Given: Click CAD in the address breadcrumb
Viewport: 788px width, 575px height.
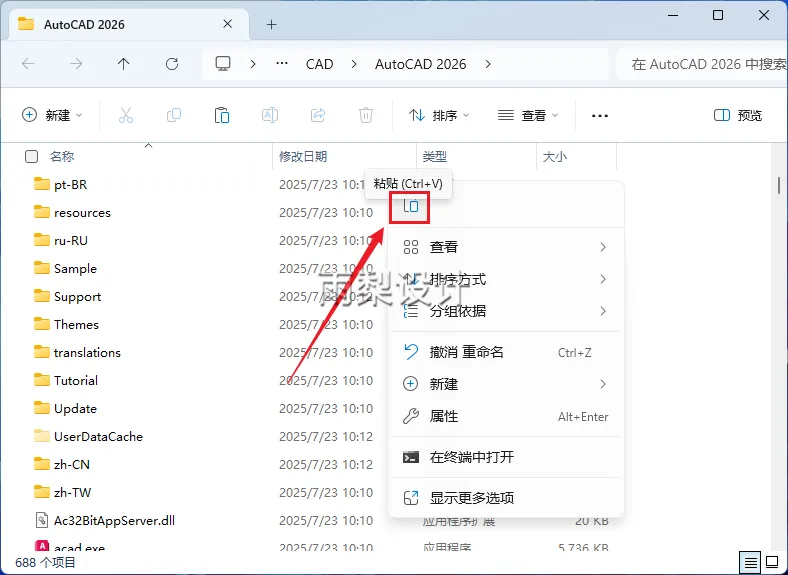Looking at the screenshot, I should tap(320, 64).
